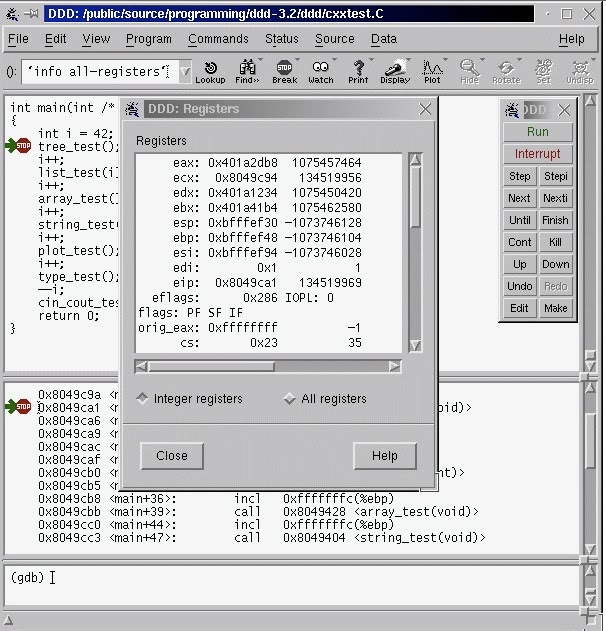The width and height of the screenshot is (606, 631).
Task: Open the File menu
Action: click(18, 39)
